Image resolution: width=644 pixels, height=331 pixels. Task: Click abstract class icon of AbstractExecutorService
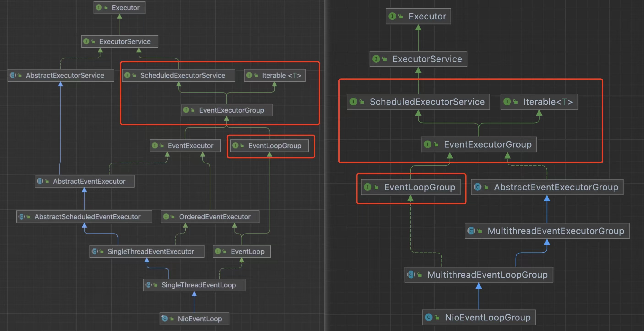coord(13,75)
